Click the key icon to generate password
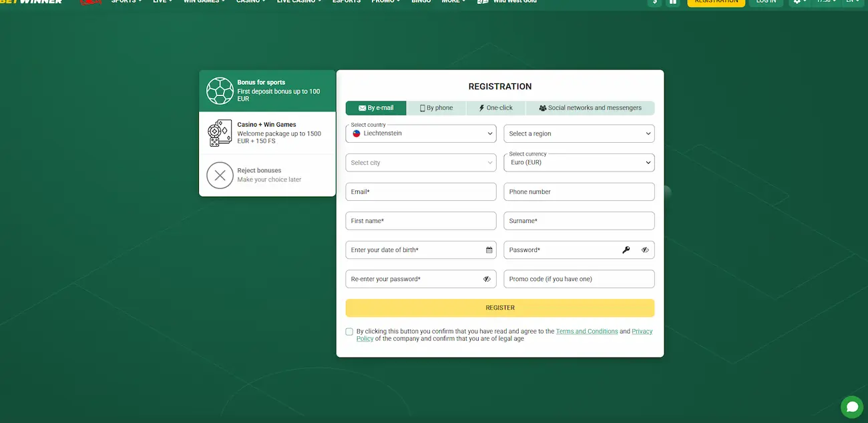 [626, 250]
